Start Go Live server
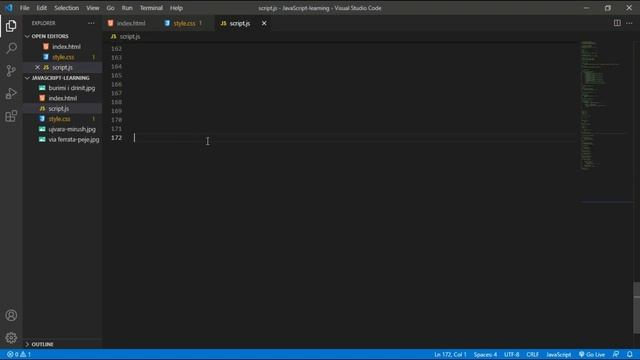640x360 pixels. coord(592,354)
